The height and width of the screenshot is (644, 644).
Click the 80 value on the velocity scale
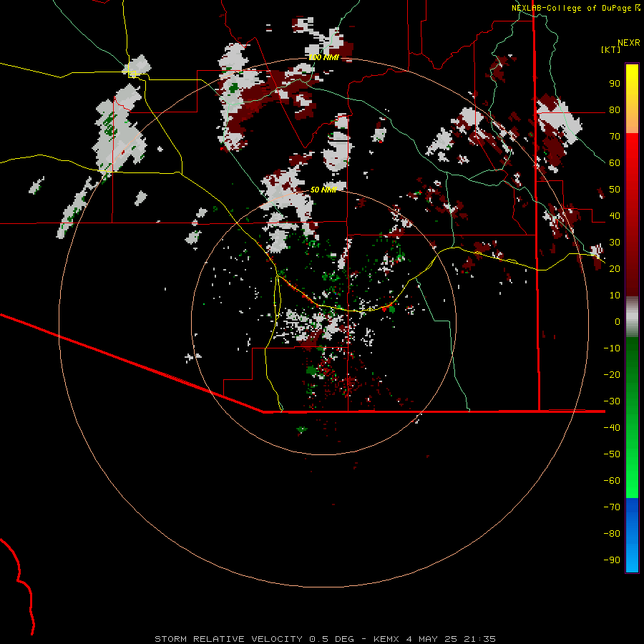615,109
